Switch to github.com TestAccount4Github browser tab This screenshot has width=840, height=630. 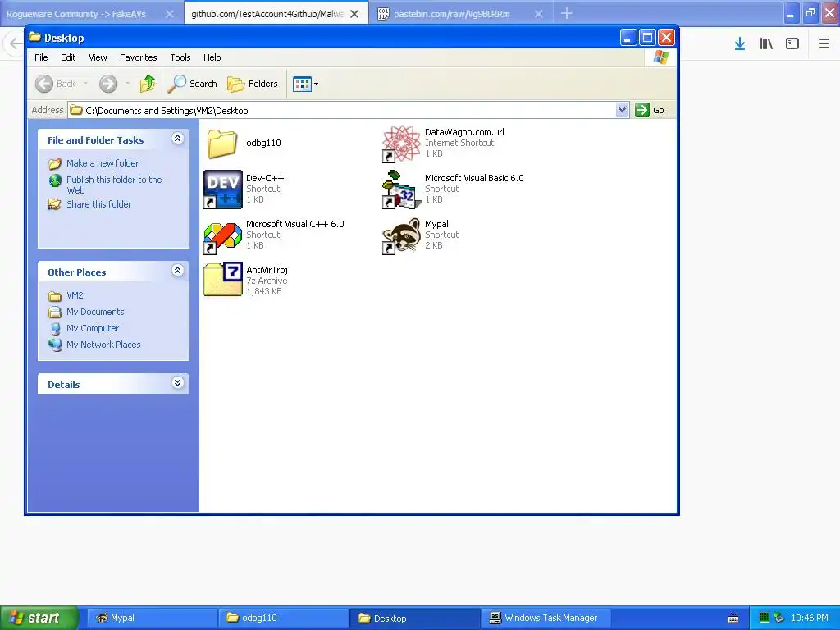pyautogui.click(x=268, y=14)
